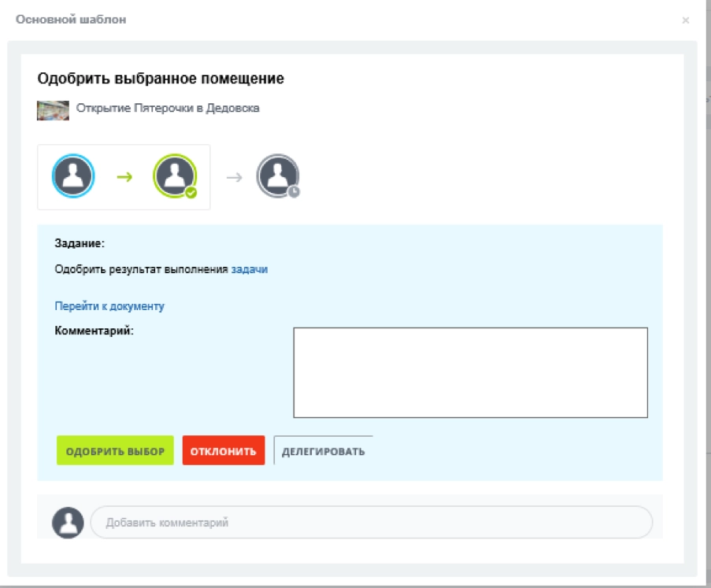The height and width of the screenshot is (588, 711).
Task: Click the clock badge on the pending avatar
Action: click(292, 192)
